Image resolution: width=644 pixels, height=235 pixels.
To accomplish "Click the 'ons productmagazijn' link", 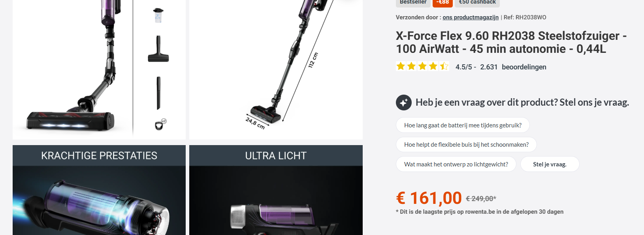I will [x=471, y=17].
